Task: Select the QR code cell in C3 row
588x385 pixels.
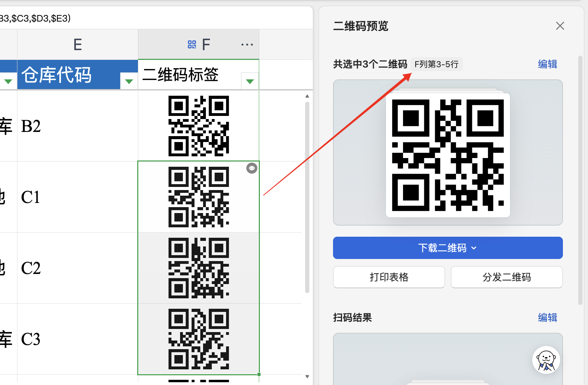Action: pos(199,339)
